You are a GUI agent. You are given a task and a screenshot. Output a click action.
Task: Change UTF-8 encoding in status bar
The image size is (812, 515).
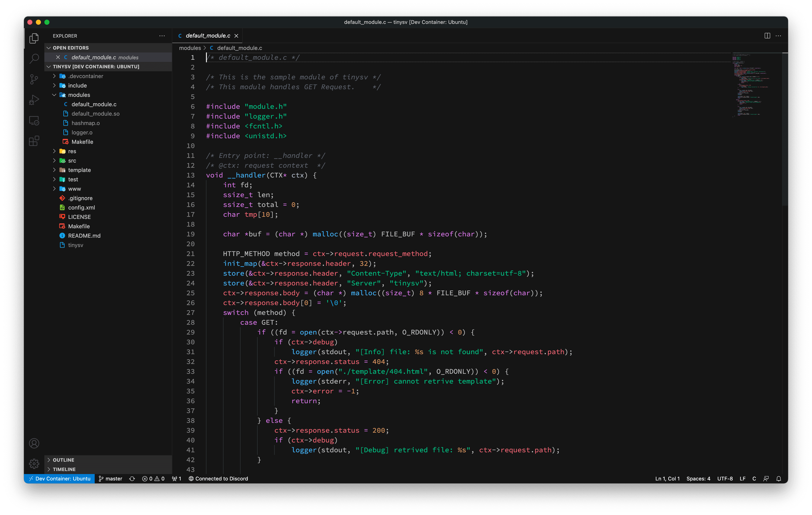[x=725, y=479]
